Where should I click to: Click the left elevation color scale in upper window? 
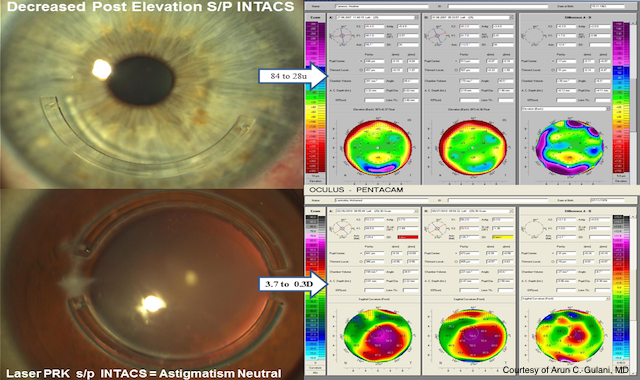tap(316, 97)
